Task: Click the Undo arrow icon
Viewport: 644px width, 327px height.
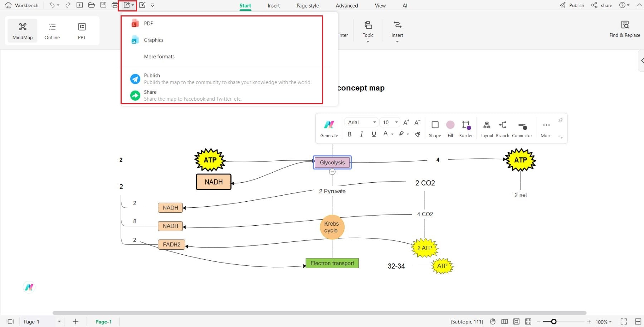Action: point(52,5)
